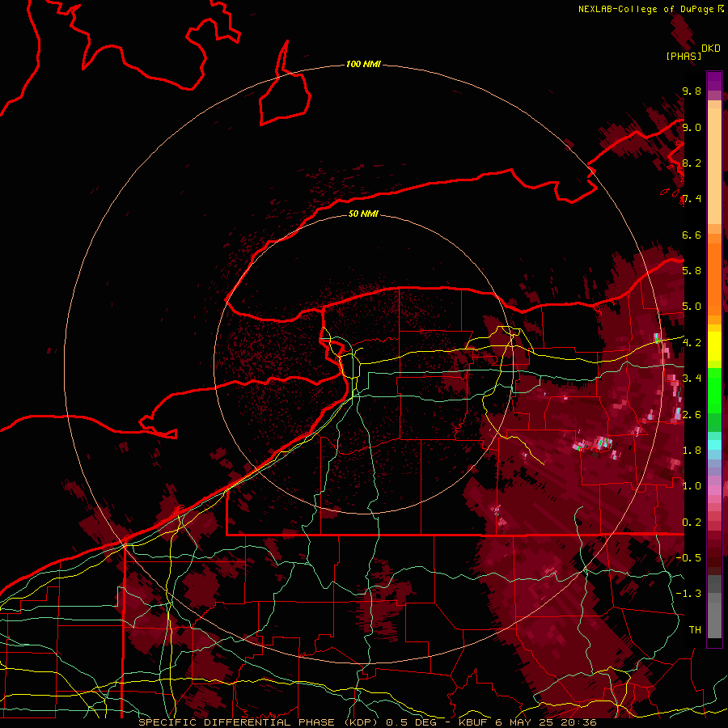
Task: Click the 5.0 color scale value
Action: (692, 307)
